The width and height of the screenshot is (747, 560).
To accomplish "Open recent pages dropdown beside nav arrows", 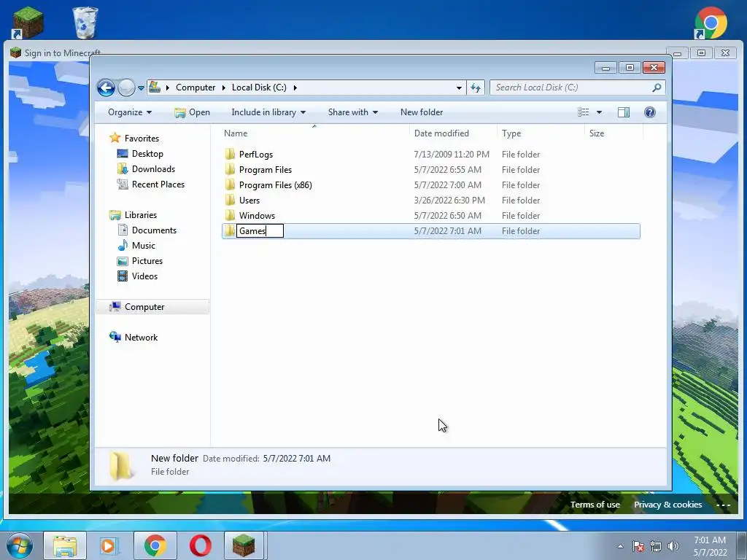I will click(141, 88).
